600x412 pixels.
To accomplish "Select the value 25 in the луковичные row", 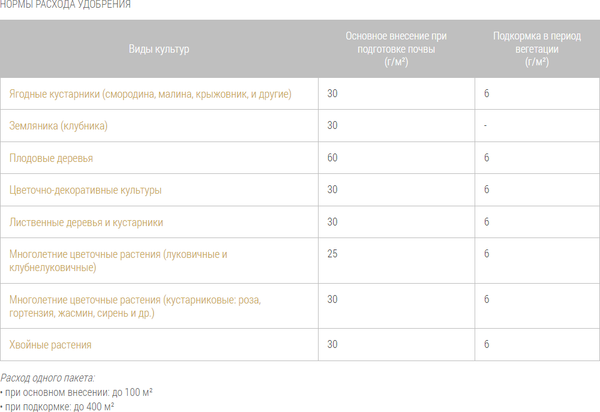I will (332, 254).
